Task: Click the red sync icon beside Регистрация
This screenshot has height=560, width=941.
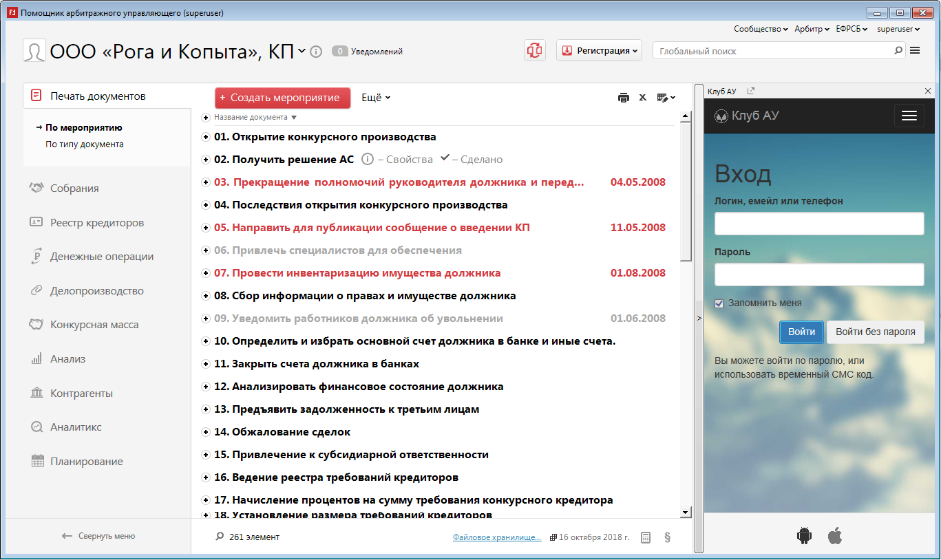Action: click(535, 50)
